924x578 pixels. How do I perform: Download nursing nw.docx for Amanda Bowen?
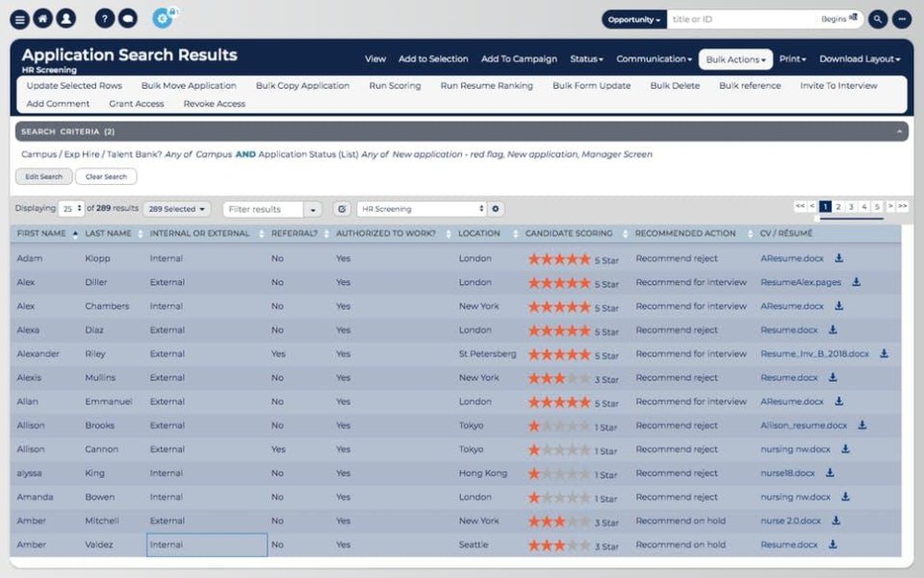tap(845, 498)
